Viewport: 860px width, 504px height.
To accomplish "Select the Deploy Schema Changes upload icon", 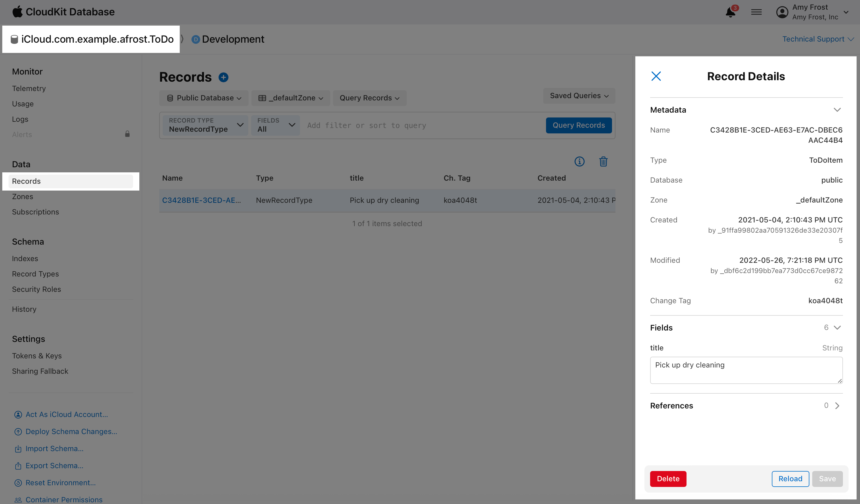I will (18, 431).
